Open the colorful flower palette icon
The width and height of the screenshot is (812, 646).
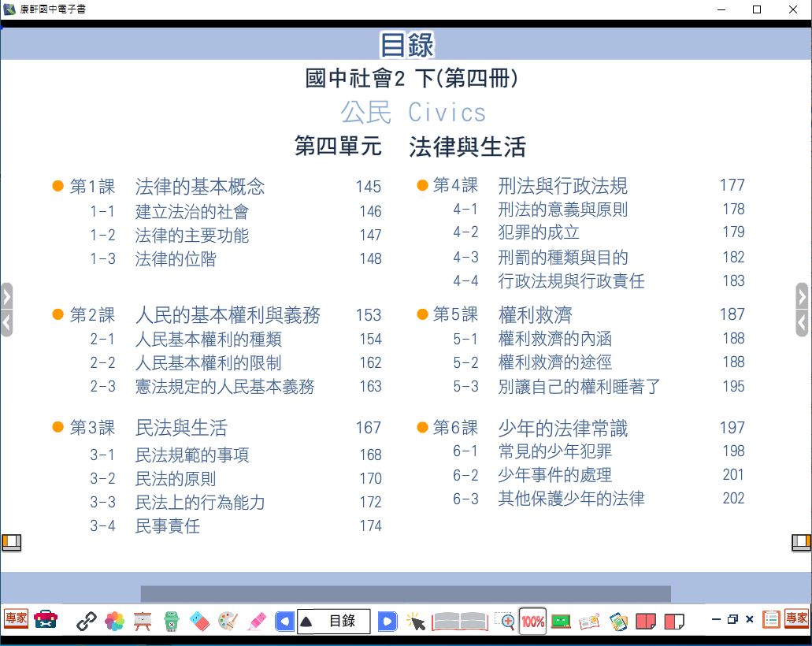[x=114, y=621]
